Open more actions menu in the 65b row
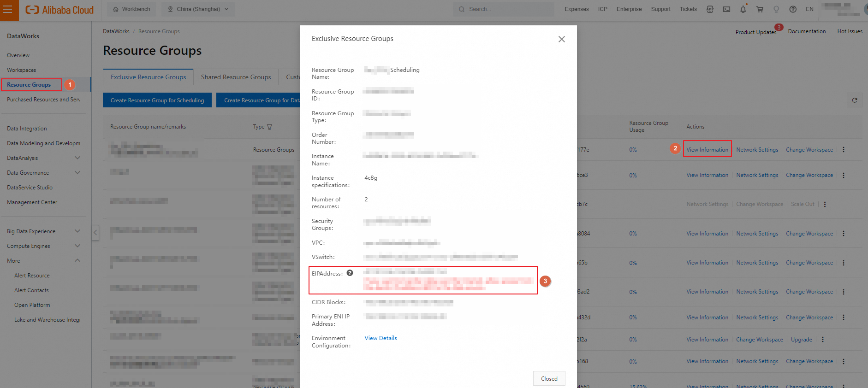This screenshot has height=388, width=868. [x=844, y=263]
